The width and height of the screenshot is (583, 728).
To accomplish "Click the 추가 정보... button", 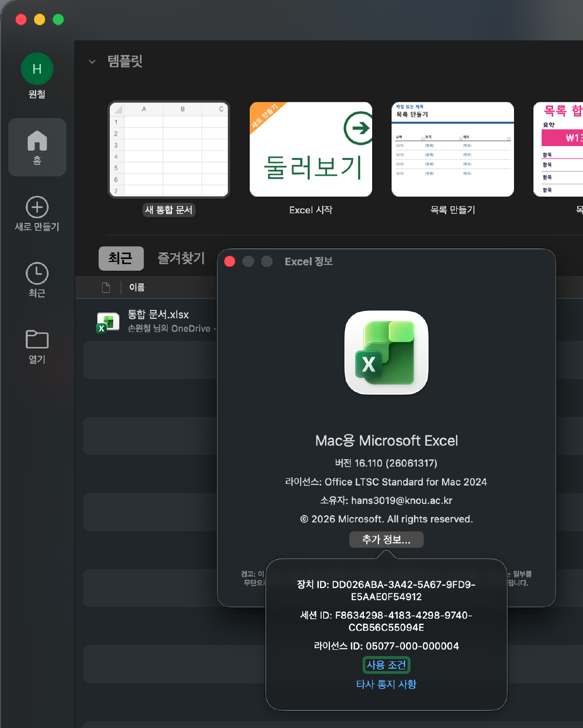I will [x=386, y=539].
